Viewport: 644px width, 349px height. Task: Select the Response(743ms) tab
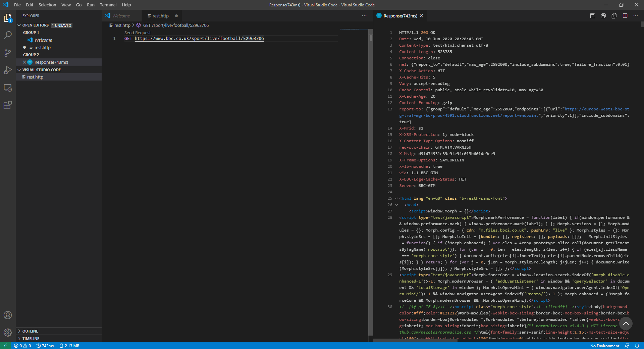click(400, 16)
